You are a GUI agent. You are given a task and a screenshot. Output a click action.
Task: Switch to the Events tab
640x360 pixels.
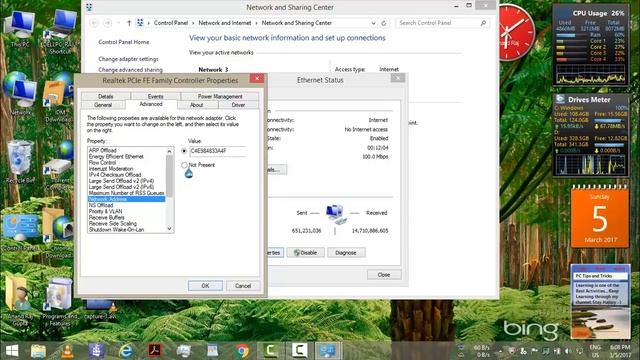pos(155,96)
